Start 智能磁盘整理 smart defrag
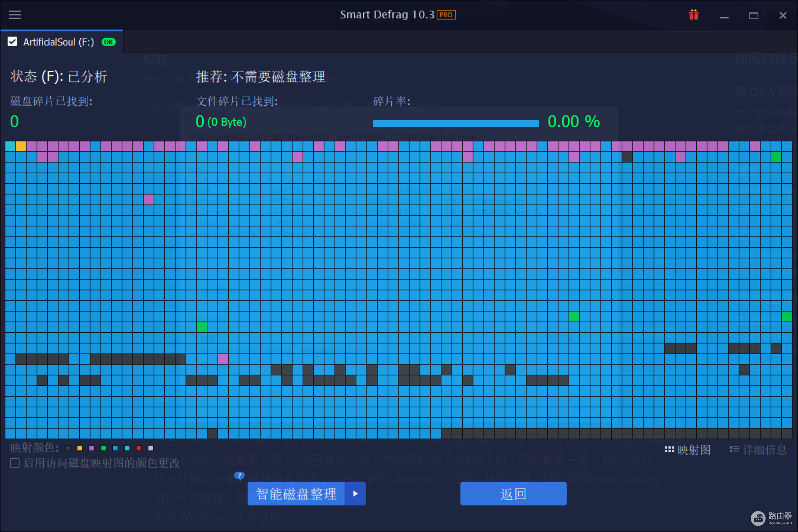The width and height of the screenshot is (798, 532). [296, 493]
